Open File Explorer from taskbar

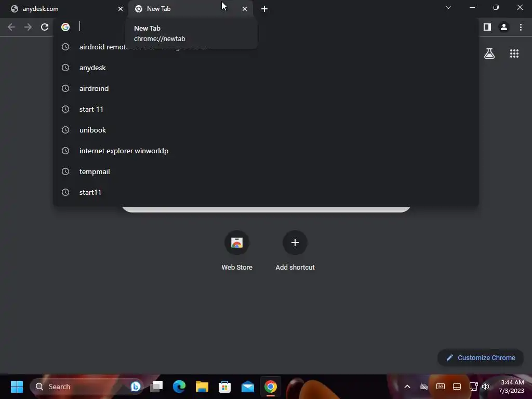coord(202,387)
